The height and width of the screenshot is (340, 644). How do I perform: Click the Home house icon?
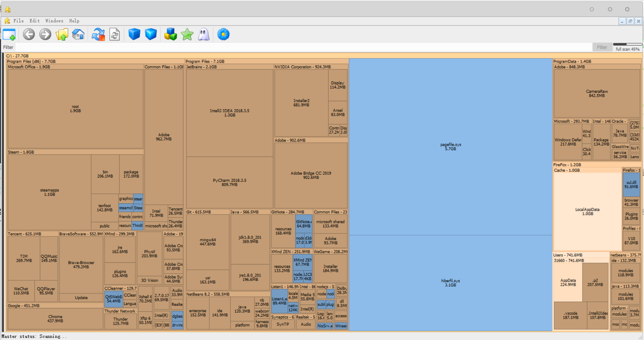78,34
